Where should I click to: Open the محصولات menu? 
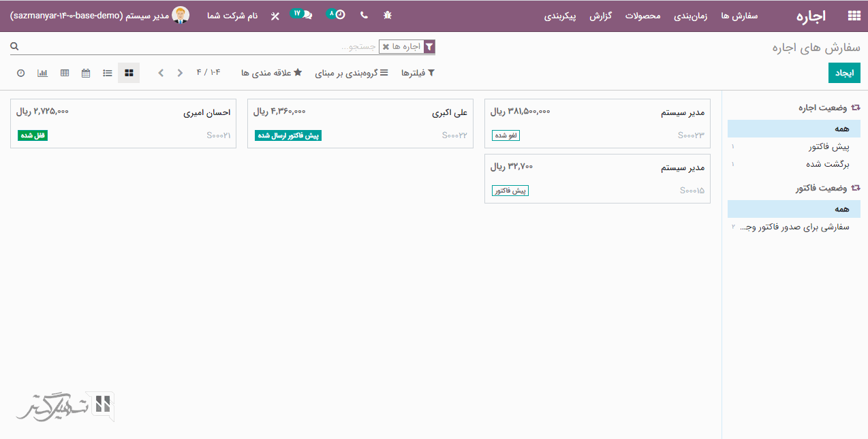(x=643, y=16)
